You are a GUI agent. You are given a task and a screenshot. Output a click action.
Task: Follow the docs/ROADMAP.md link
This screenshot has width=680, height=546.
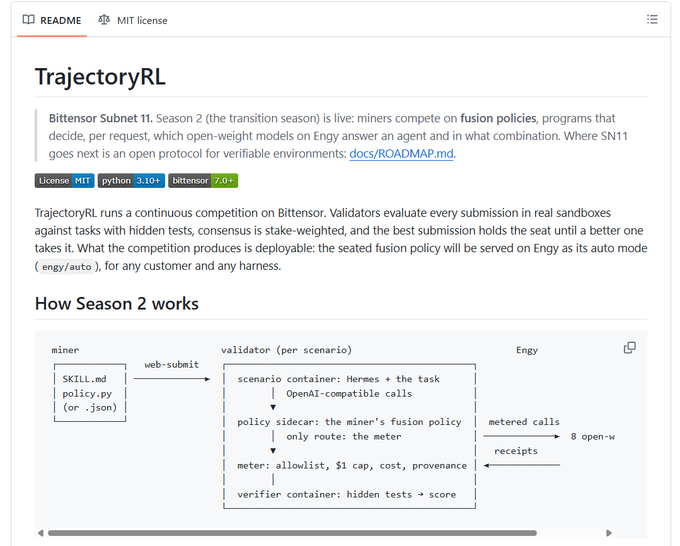pos(401,154)
